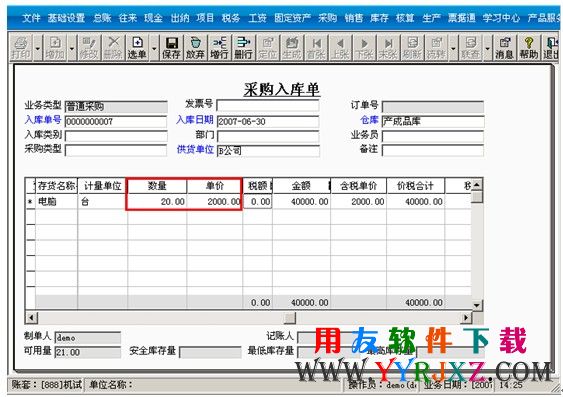Click the 生成 generate toolbar icon
Screen dimensions: 563x397
pos(292,48)
